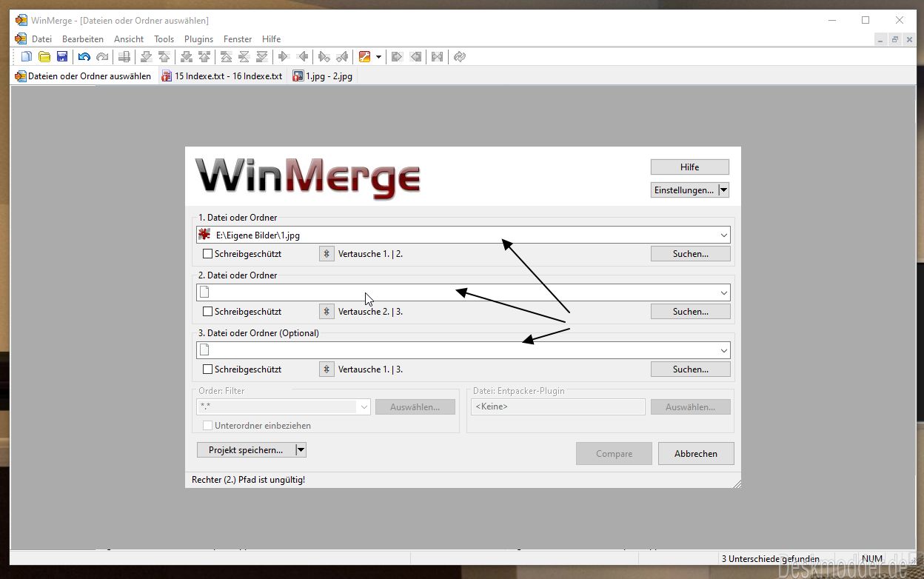The height and width of the screenshot is (579, 924).
Task: Click the swap button beside Vertausche 1. | 3.
Action: (327, 369)
